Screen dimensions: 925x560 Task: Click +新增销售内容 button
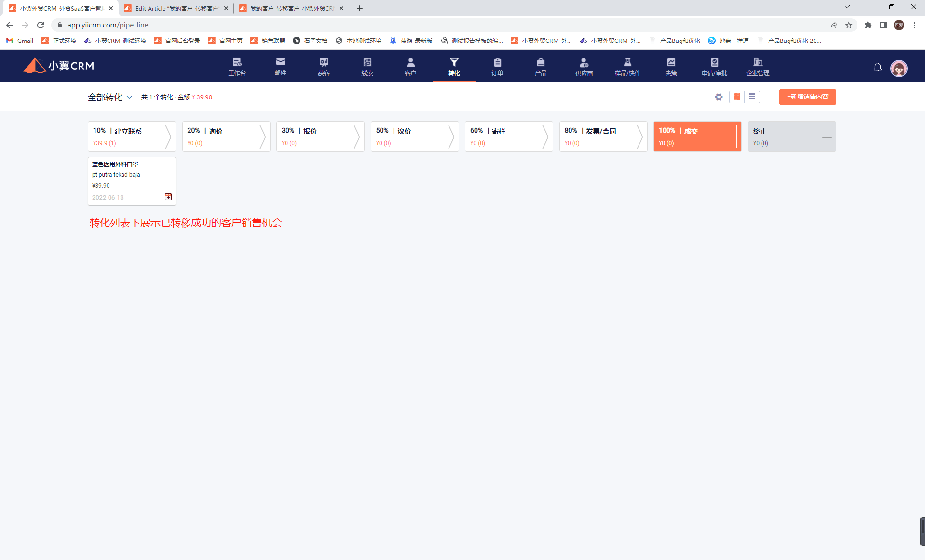[807, 97]
